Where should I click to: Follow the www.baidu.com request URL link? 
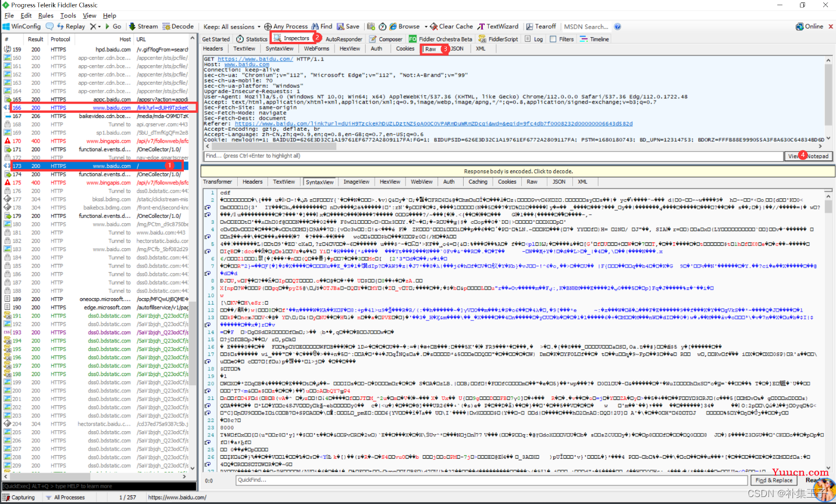tap(255, 59)
